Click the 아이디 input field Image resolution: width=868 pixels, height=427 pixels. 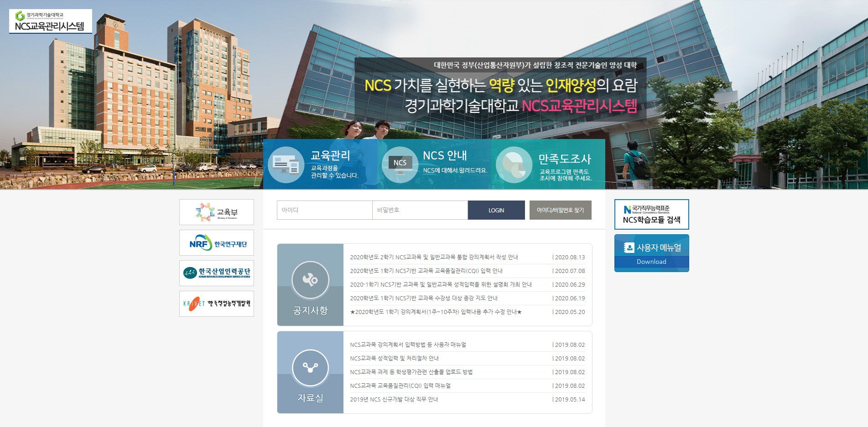[324, 210]
